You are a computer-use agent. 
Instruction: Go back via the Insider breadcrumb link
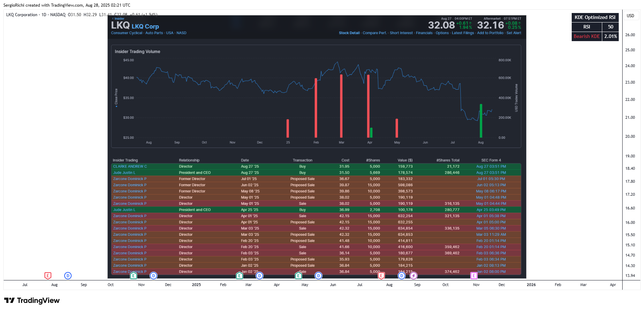pyautogui.click(x=119, y=19)
